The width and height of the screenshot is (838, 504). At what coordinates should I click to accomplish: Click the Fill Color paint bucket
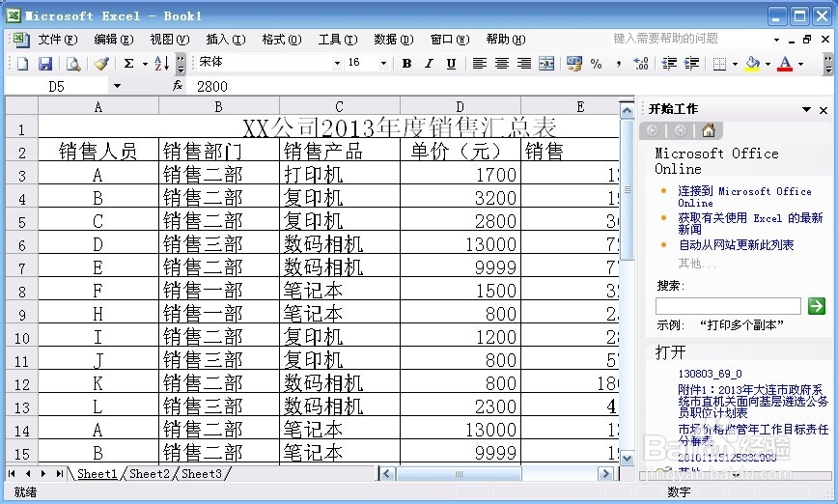click(x=752, y=64)
